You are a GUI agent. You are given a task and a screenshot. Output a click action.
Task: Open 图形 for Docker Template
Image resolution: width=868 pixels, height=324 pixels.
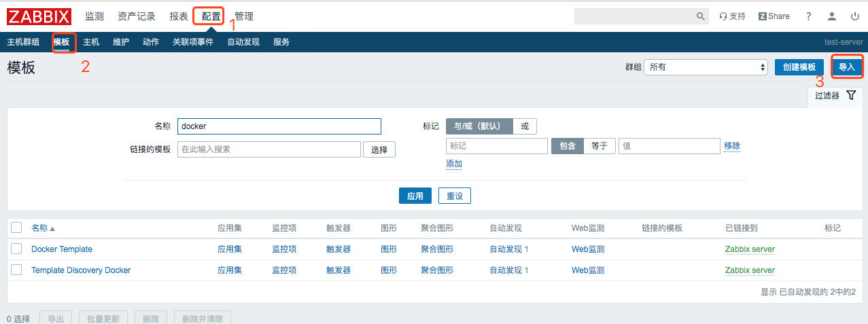click(x=389, y=249)
